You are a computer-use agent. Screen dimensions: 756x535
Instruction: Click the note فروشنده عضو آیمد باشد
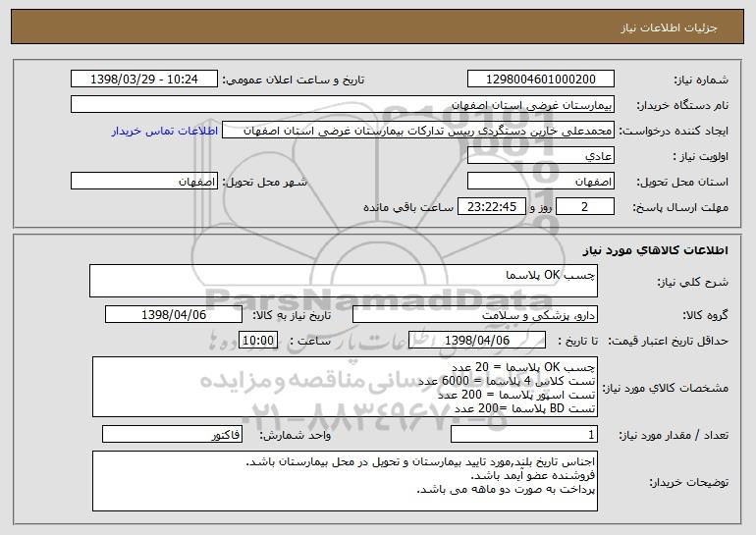coord(533,476)
